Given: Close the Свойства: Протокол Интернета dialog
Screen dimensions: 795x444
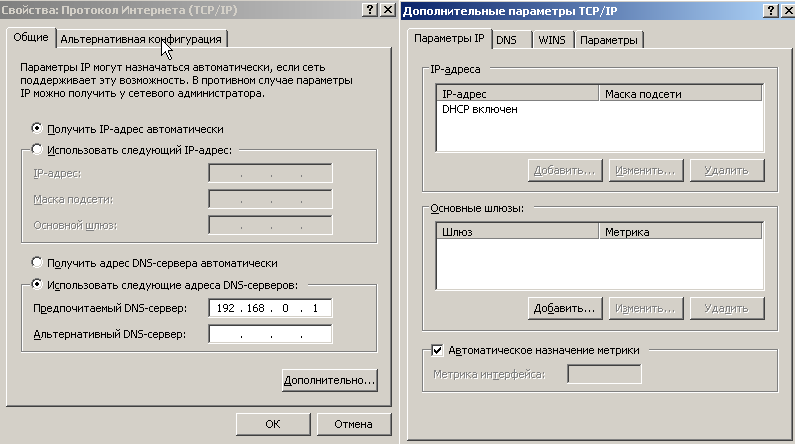Looking at the screenshot, I should [x=388, y=10].
